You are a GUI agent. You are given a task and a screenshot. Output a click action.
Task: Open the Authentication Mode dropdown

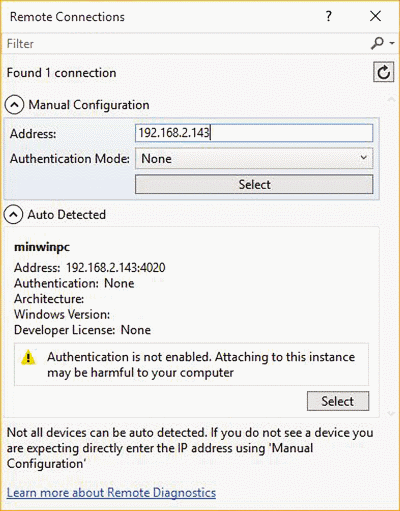254,158
